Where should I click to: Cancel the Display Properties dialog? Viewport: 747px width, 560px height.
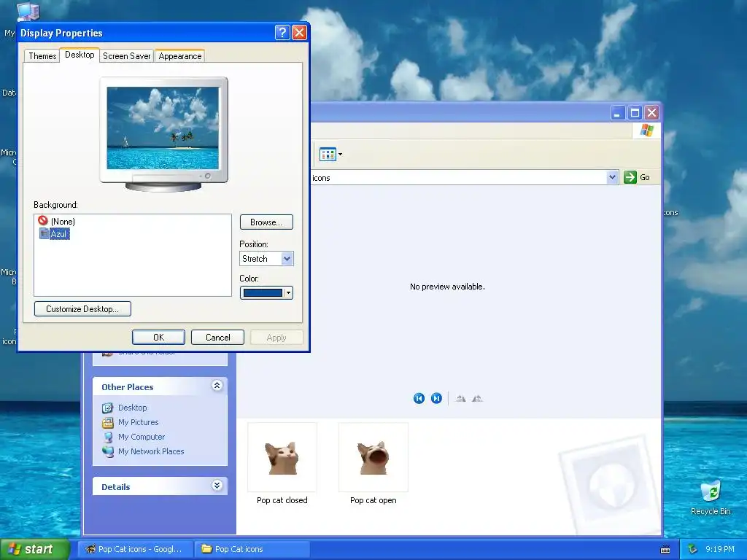coord(217,337)
